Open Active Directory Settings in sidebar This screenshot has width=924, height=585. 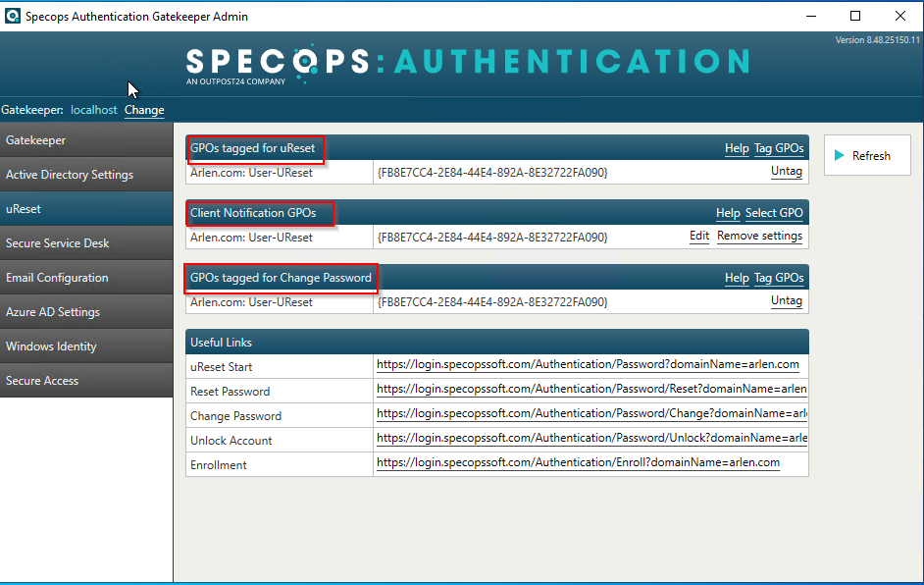[86, 175]
